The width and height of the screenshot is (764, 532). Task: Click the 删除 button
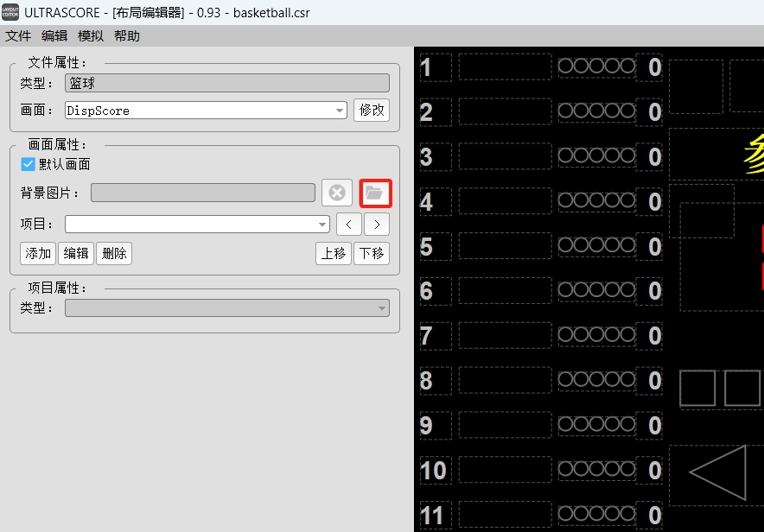pos(114,254)
